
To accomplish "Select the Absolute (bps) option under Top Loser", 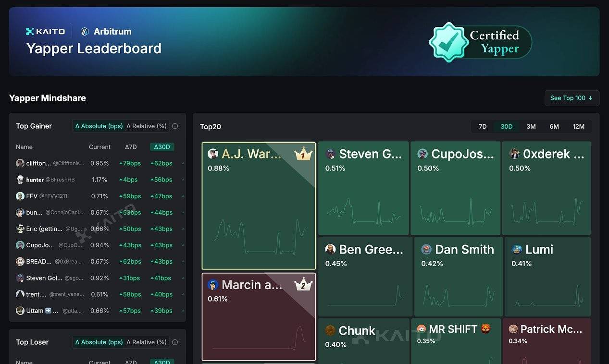I will (x=99, y=342).
